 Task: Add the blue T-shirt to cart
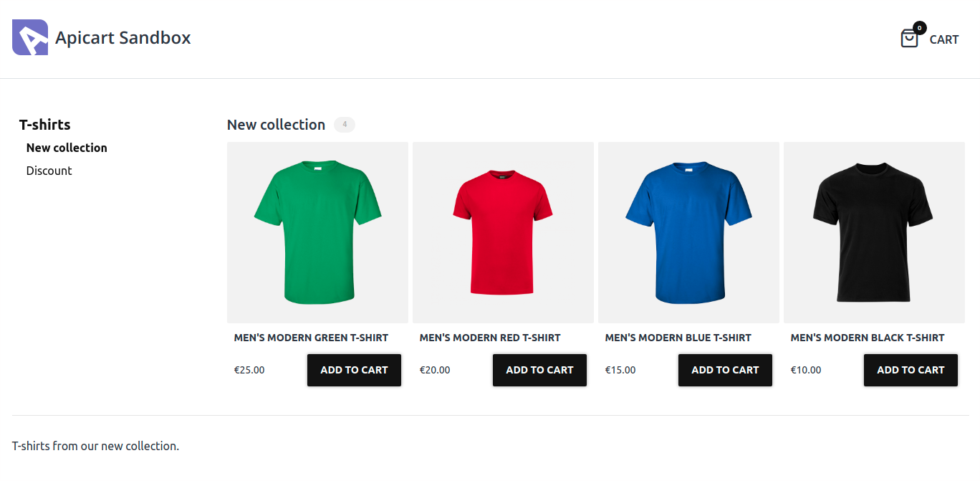pos(725,370)
